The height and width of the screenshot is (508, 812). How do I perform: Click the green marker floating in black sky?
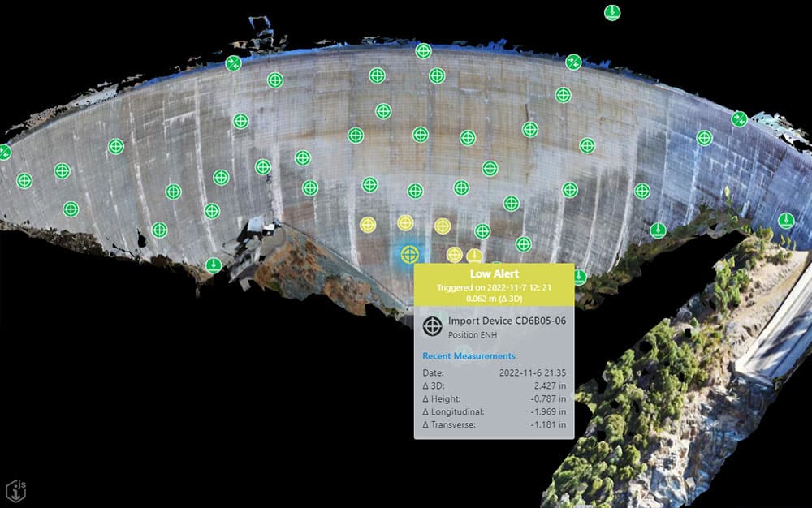click(x=612, y=12)
